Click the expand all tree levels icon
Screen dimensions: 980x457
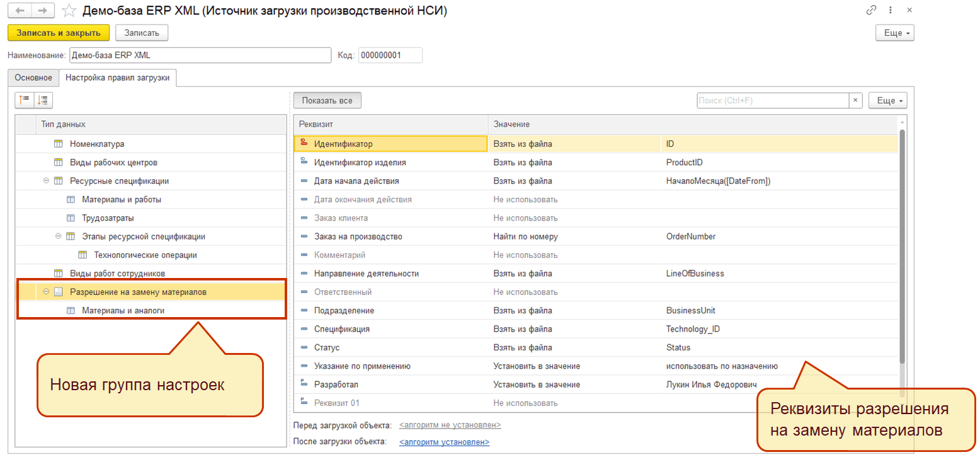point(43,100)
